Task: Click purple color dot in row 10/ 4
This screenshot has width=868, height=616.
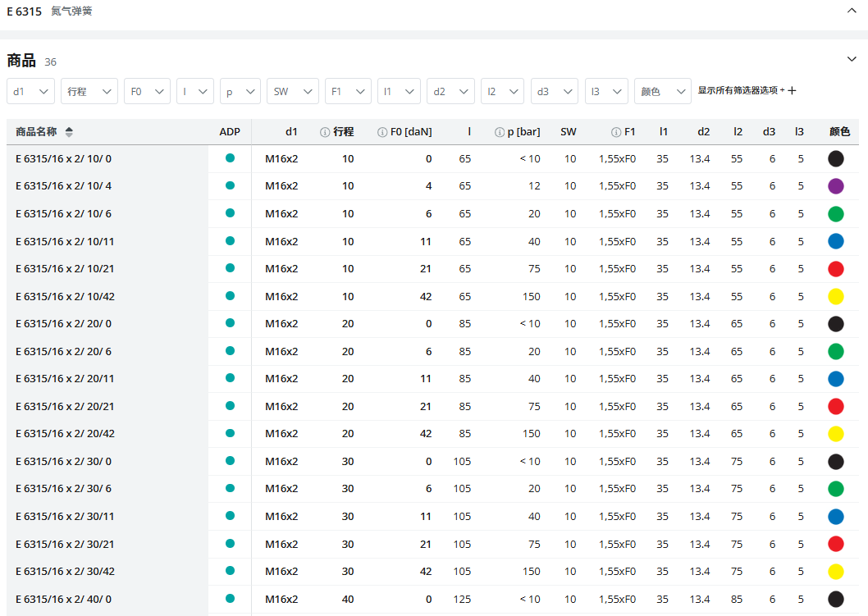Action: point(836,186)
